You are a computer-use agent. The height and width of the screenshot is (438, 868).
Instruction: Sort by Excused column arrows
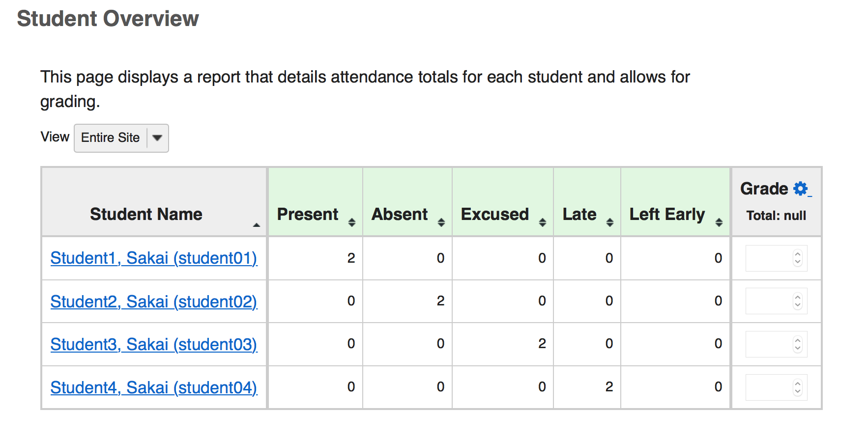(543, 222)
